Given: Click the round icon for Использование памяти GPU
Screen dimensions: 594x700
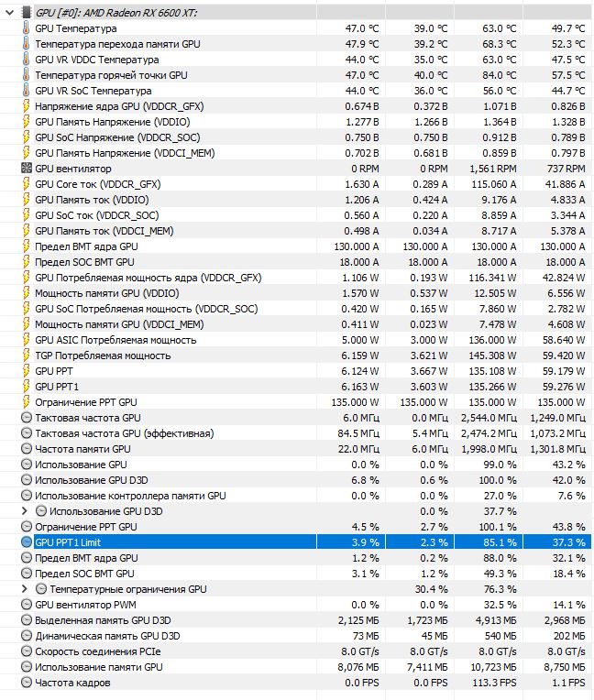Looking at the screenshot, I should click(x=27, y=667).
